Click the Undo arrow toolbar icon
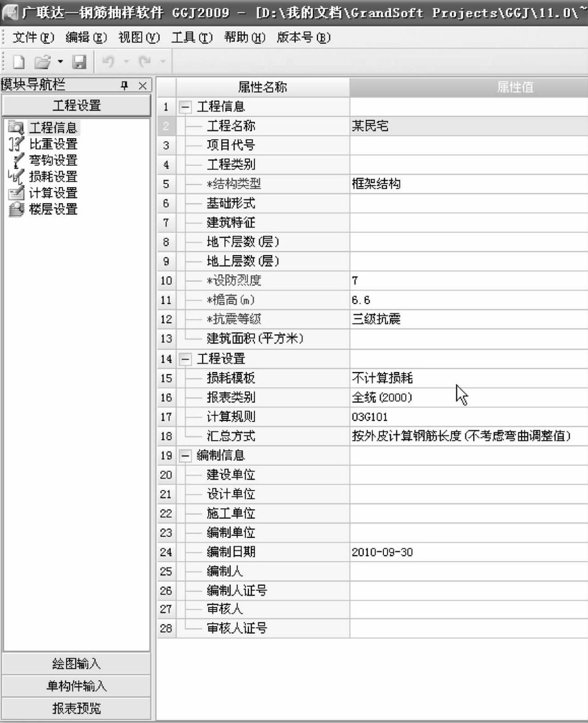The image size is (588, 723). tap(108, 61)
